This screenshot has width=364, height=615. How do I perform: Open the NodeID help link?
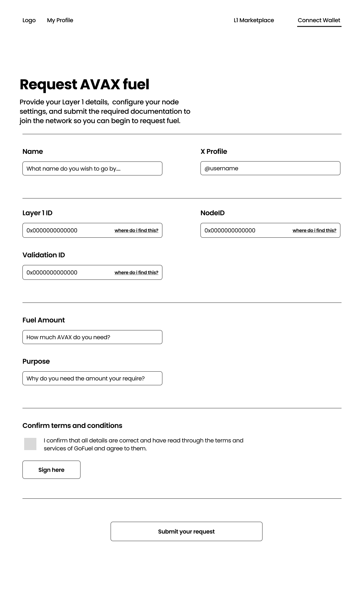(314, 230)
